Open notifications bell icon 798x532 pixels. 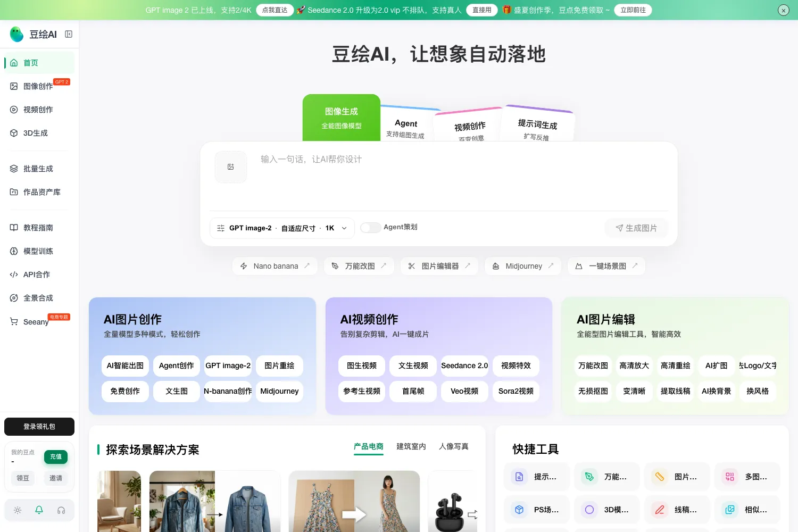39,510
